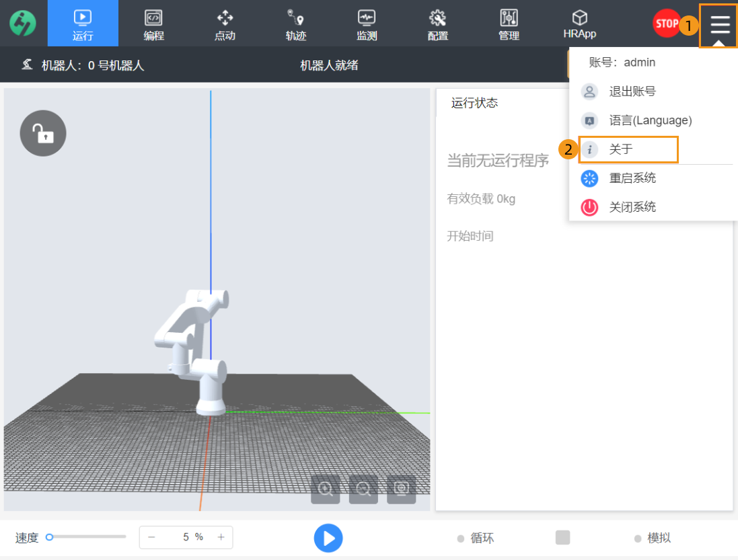This screenshot has width=738, height=560.
Task: Open the hamburger menu icon
Action: click(719, 25)
